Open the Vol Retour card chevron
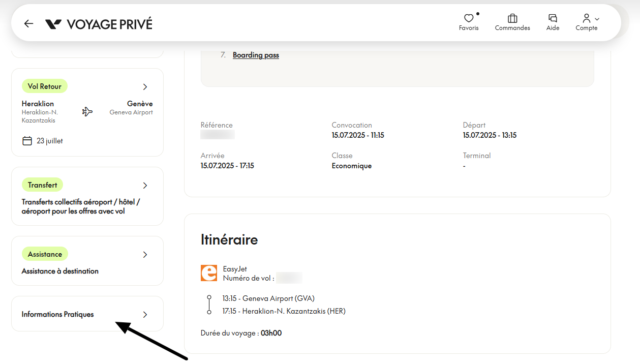Viewport: 640px width, 364px height. click(x=145, y=86)
